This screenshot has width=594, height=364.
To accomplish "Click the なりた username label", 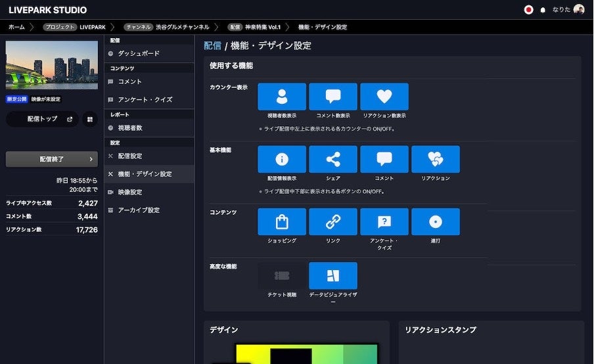I will (561, 9).
